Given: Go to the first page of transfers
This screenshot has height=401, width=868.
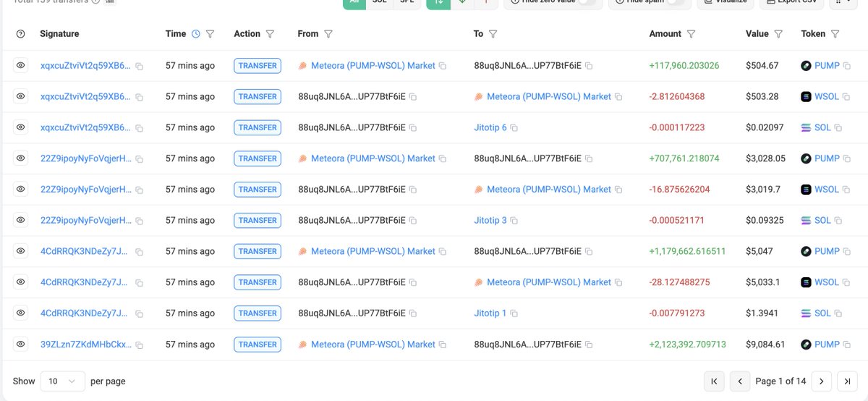Looking at the screenshot, I should tap(714, 381).
